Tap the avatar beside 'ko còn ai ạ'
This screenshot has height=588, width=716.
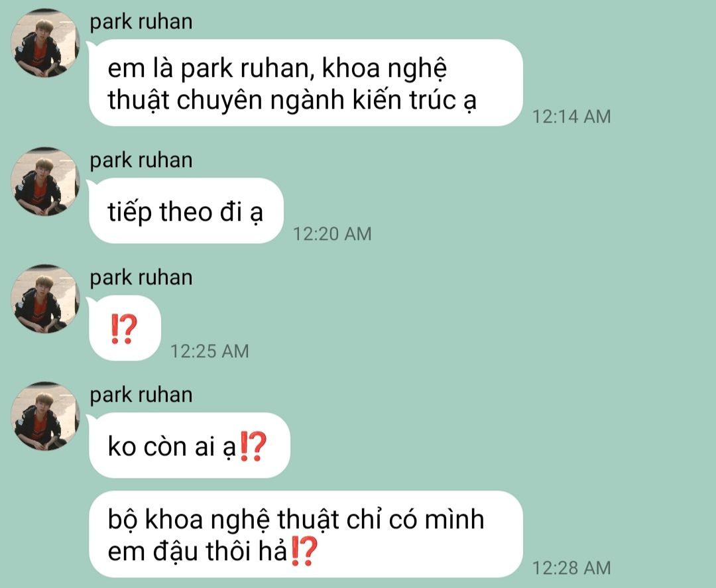point(45,416)
